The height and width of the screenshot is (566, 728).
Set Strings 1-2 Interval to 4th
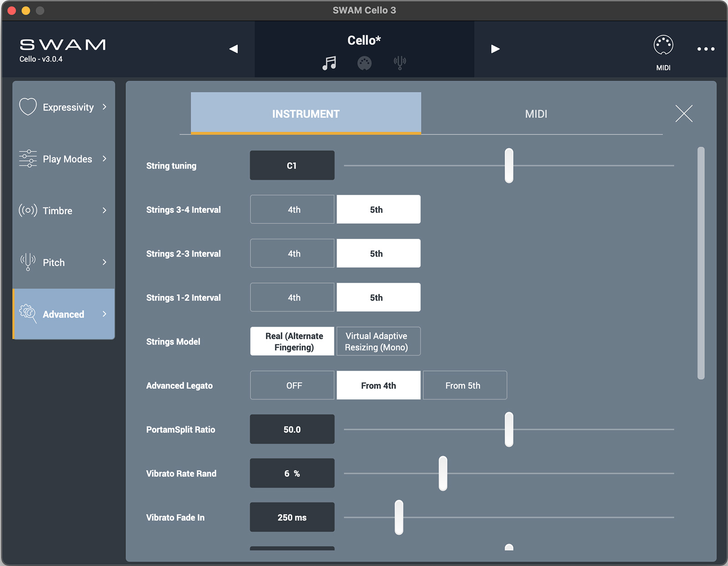point(292,297)
